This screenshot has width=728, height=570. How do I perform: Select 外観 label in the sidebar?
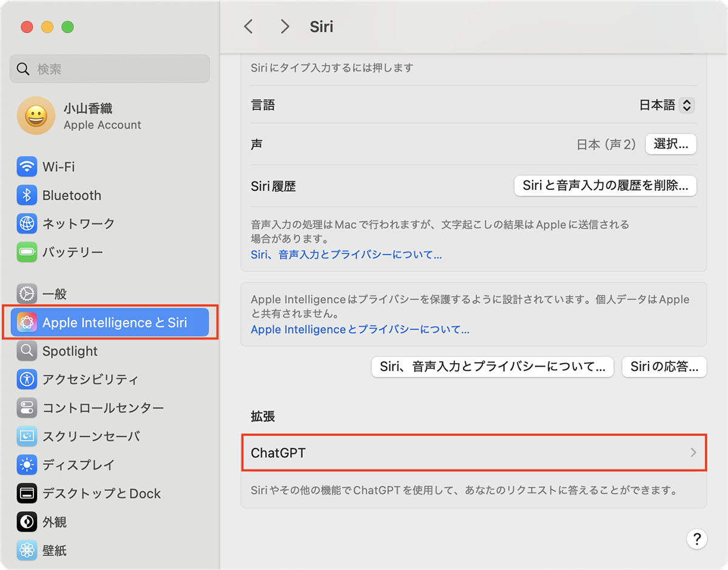click(x=55, y=522)
